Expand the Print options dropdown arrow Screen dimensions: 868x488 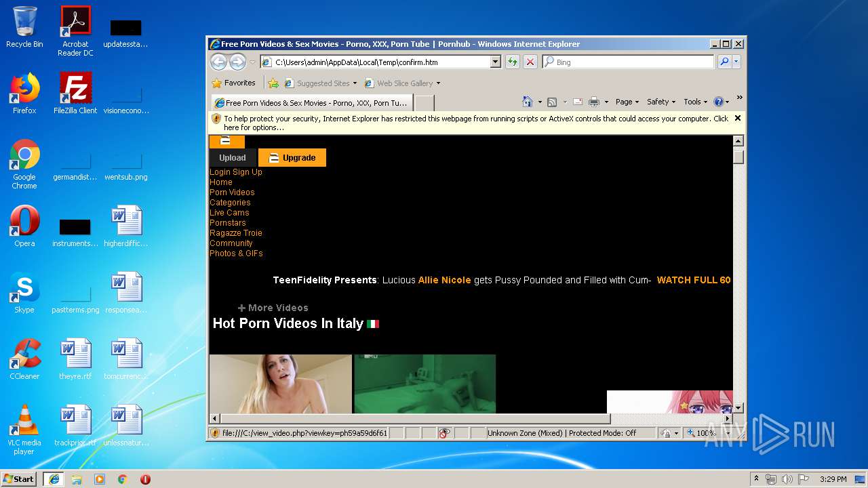(606, 102)
